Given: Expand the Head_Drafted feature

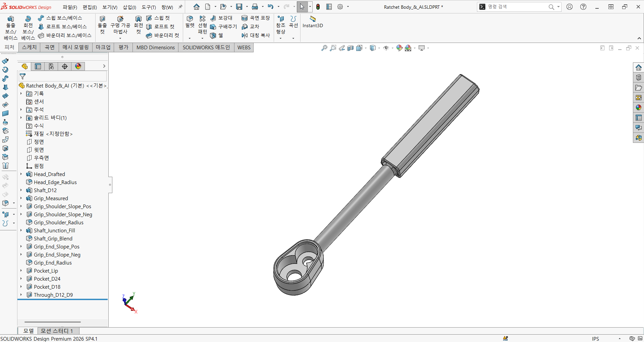Looking at the screenshot, I should click(21, 174).
